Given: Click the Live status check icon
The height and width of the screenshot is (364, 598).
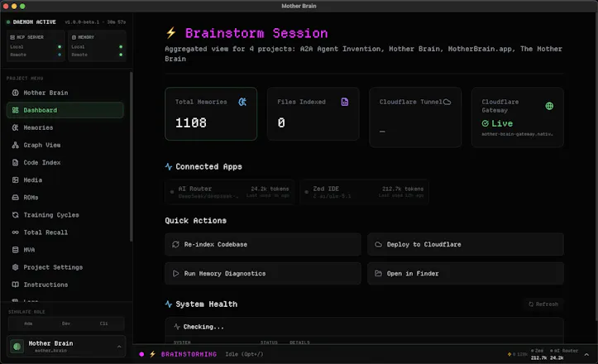Looking at the screenshot, I should tap(486, 123).
